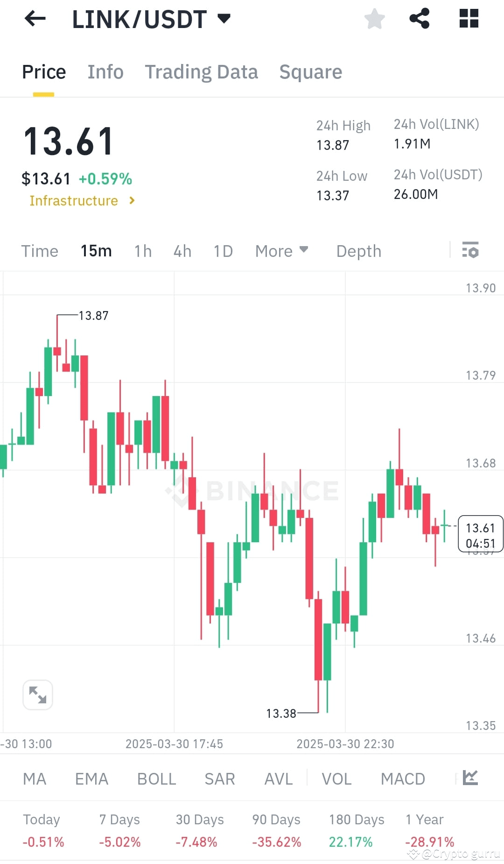
Task: Enable the MACD indicator overlay
Action: (x=403, y=779)
